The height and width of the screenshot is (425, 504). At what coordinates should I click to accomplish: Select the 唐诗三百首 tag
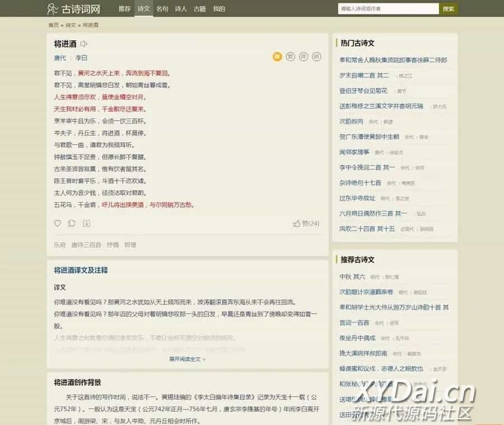pyautogui.click(x=86, y=245)
